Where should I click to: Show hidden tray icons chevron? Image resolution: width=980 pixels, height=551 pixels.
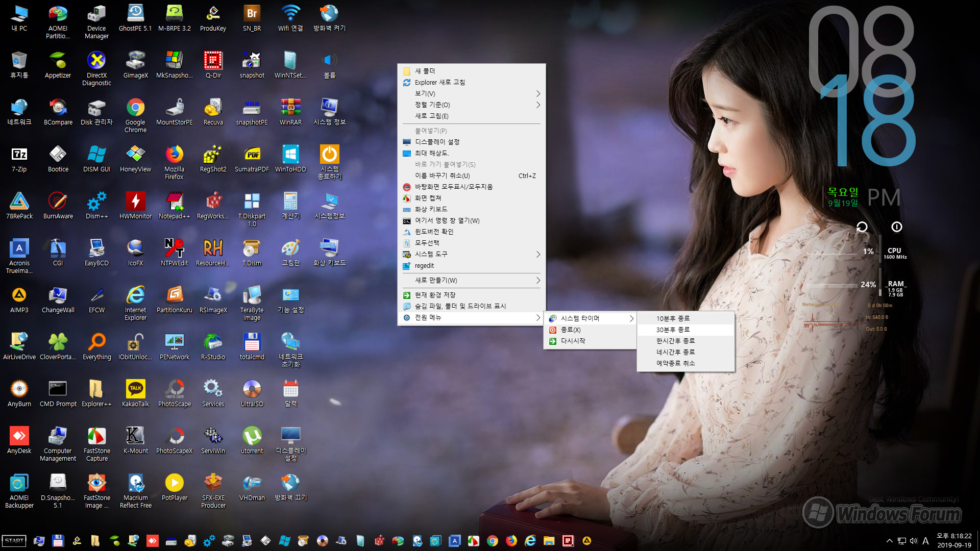890,541
